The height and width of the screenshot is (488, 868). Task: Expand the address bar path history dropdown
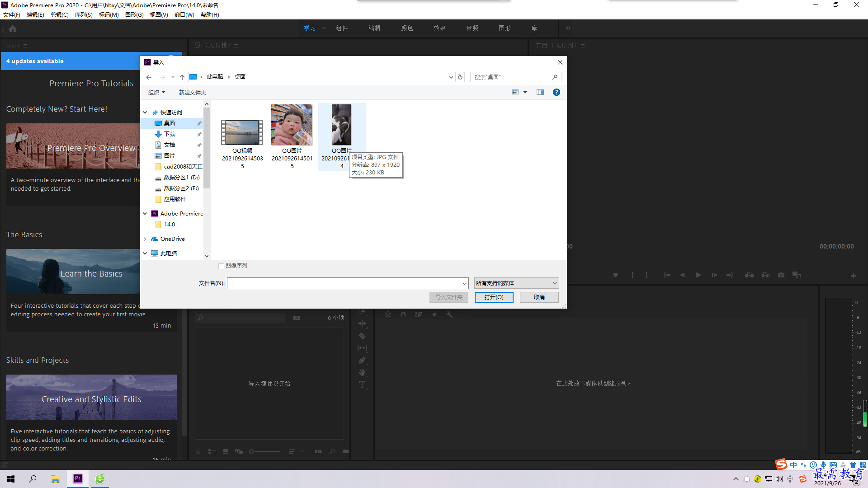[x=451, y=77]
